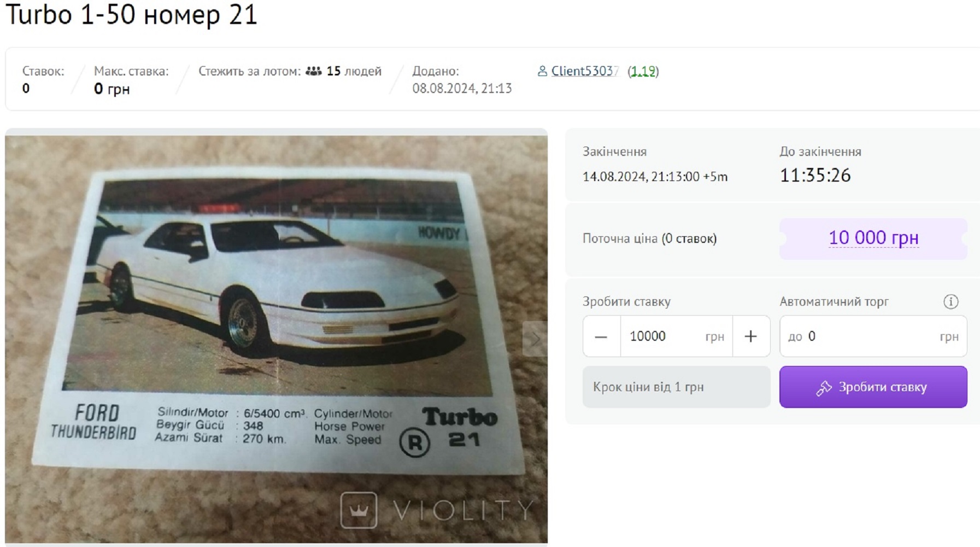The height and width of the screenshot is (547, 980).
Task: Click the Стежить за лотом watchers count
Action: 354,71
